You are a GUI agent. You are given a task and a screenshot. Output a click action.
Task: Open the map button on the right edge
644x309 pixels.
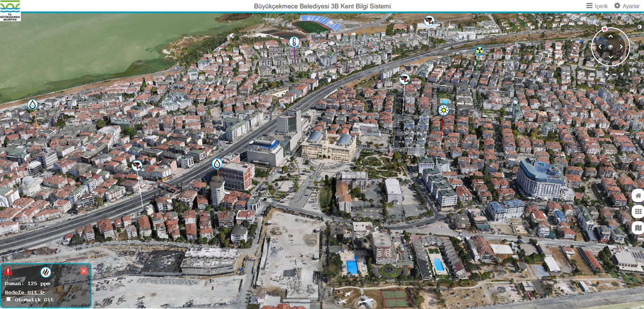[638, 228]
